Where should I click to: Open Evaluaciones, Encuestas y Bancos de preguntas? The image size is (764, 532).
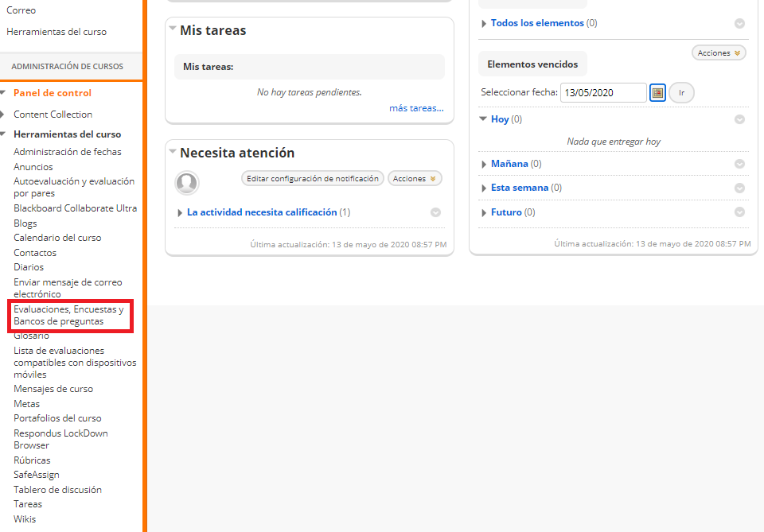(x=68, y=316)
